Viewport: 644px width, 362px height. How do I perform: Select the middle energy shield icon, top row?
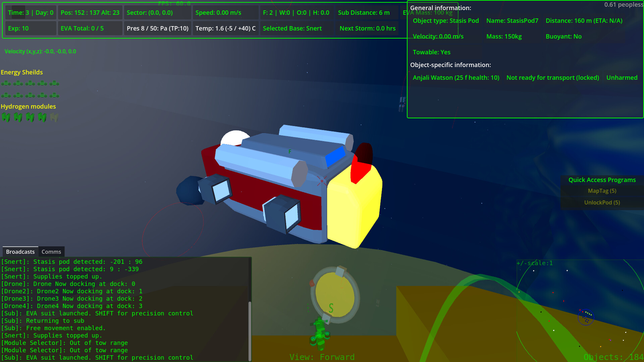pos(30,83)
